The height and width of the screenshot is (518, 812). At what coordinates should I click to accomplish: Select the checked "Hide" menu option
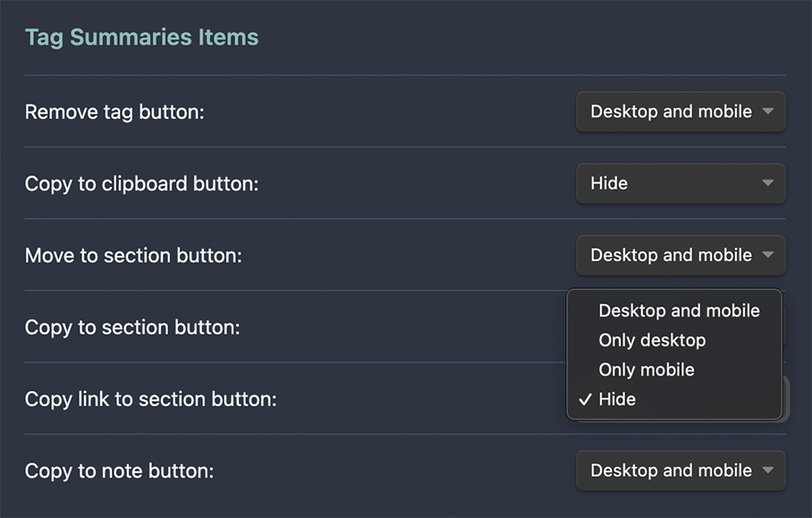(617, 399)
